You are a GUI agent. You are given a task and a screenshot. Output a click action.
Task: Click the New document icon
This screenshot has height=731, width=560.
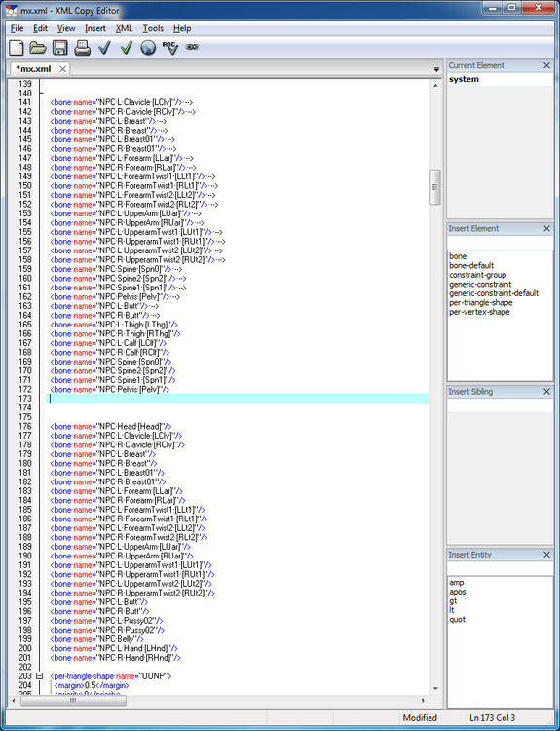point(17,48)
